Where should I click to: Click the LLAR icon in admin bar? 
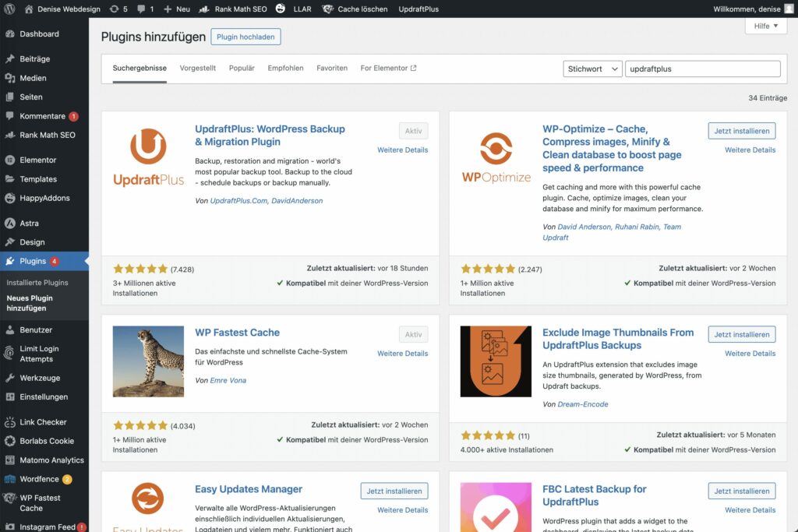pos(281,8)
